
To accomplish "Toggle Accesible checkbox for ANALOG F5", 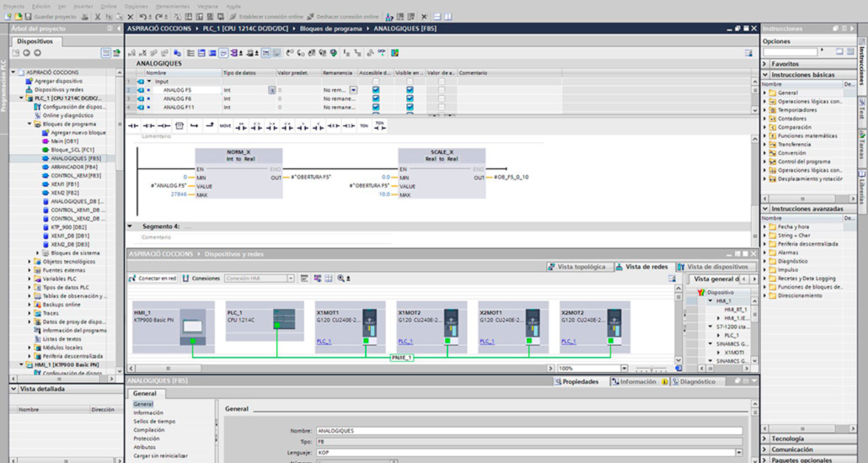I will tap(376, 89).
